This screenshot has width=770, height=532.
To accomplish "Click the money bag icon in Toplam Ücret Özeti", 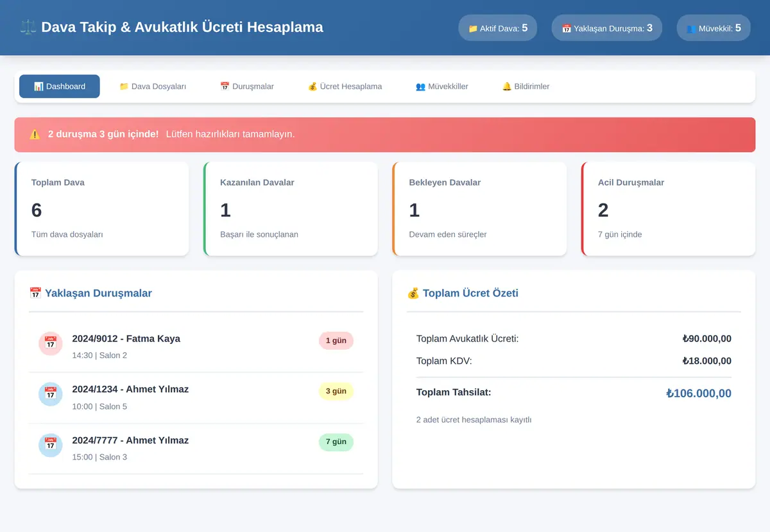I will pyautogui.click(x=413, y=293).
